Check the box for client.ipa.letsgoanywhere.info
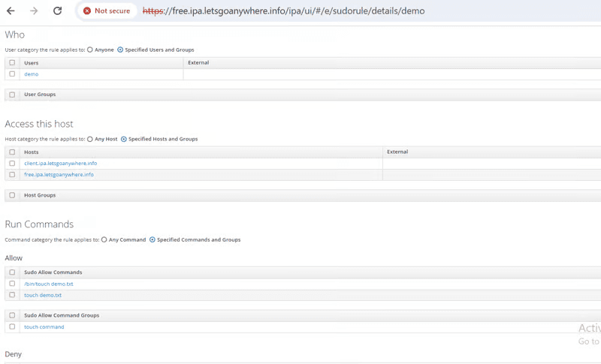 12,163
